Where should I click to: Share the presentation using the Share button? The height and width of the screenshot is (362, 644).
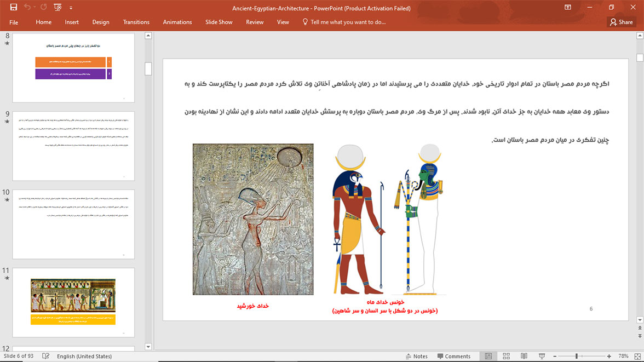tap(622, 22)
